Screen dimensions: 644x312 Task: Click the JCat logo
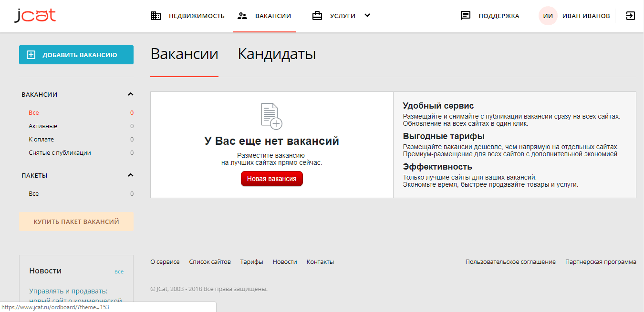pyautogui.click(x=35, y=16)
